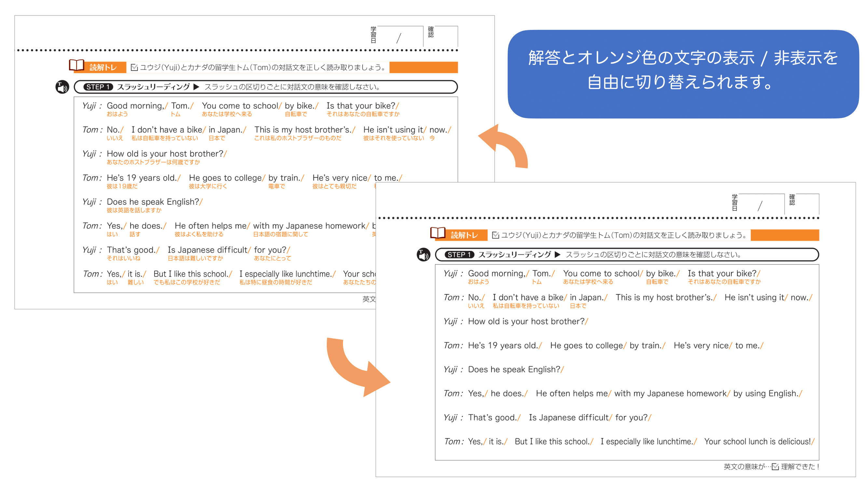Viewport: 868px width, 488px height.
Task: Click the open book icon in the right worksheet
Action: 438,233
